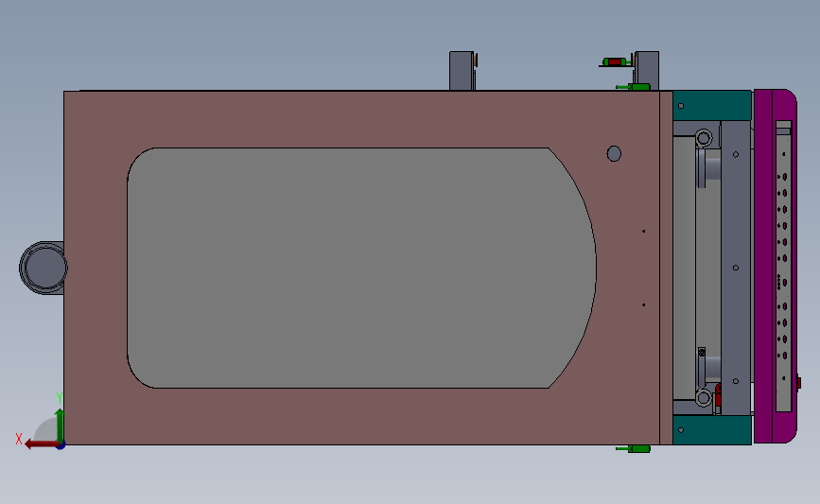The height and width of the screenshot is (504, 820).
Task: Click the green Y axis arrow of triad
Action: click(60, 426)
